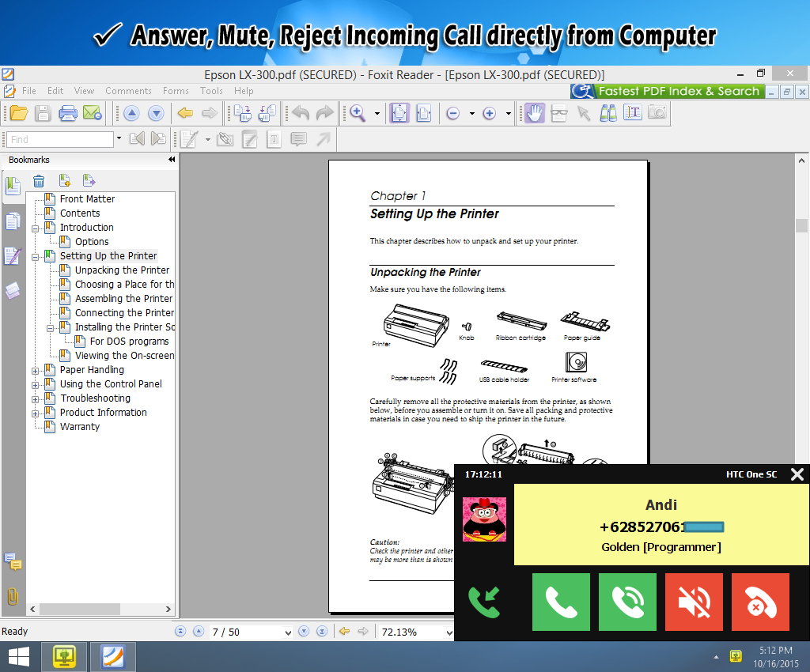Click the Email envelope toolbar icon

click(x=92, y=113)
